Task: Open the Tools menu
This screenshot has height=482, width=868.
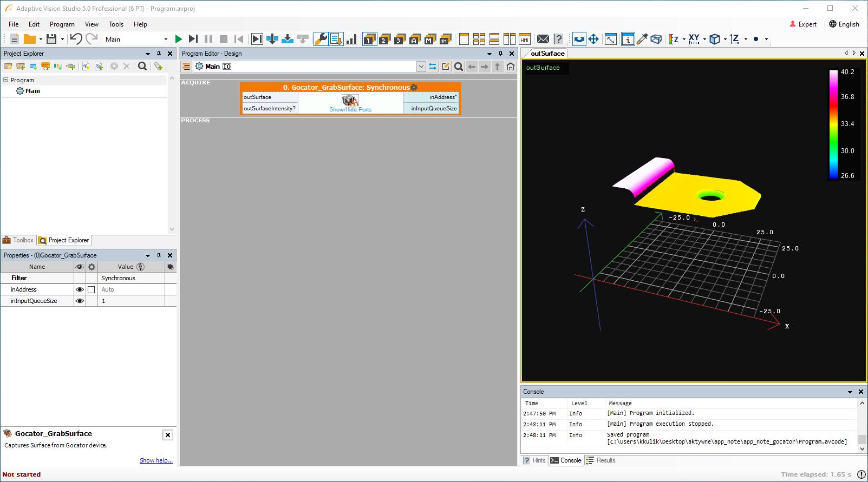Action: 116,24
